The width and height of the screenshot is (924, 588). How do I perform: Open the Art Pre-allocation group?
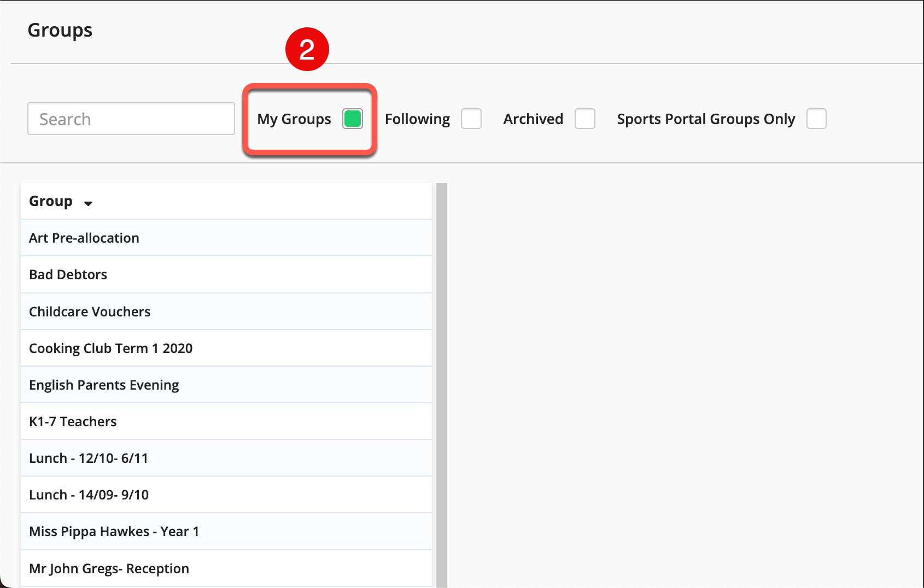[x=84, y=238]
